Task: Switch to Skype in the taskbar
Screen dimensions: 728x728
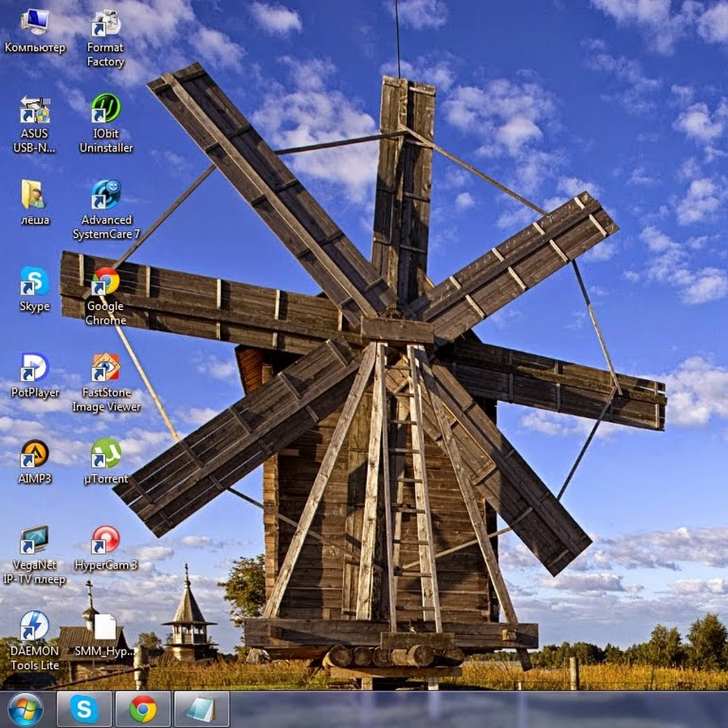Action: [84, 709]
